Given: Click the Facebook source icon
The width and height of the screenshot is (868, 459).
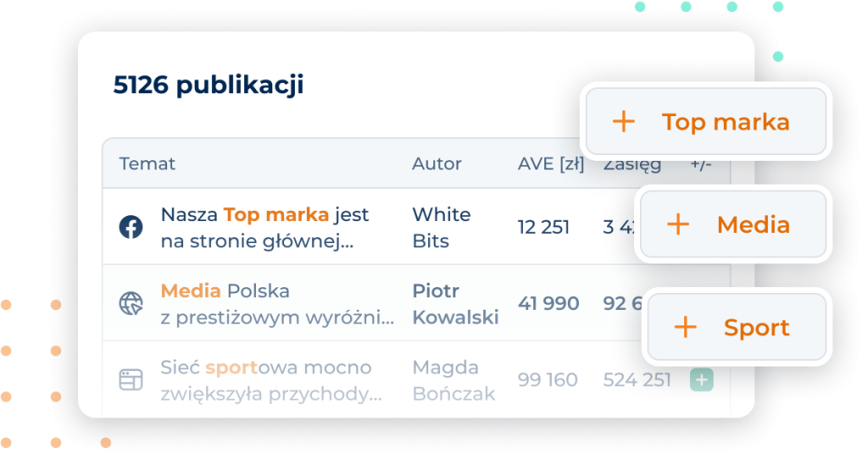Looking at the screenshot, I should coord(131,227).
